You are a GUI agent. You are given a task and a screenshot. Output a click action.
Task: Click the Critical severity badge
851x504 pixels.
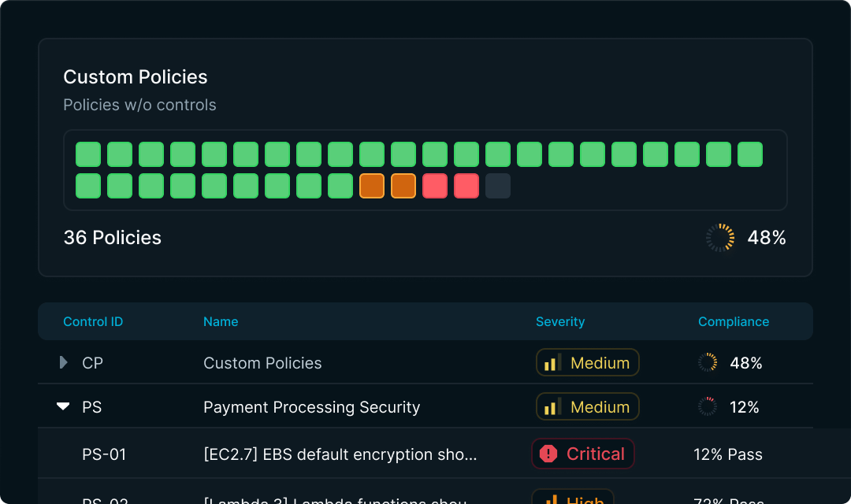(583, 454)
